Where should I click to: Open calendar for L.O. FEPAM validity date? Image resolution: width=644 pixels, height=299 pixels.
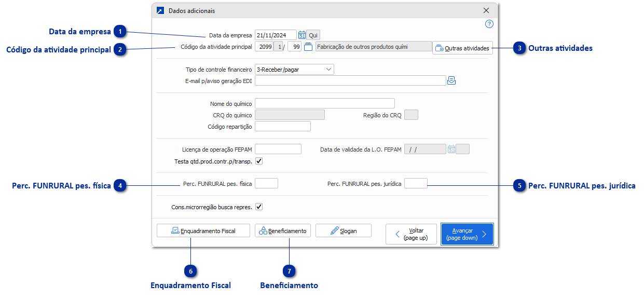pyautogui.click(x=451, y=149)
